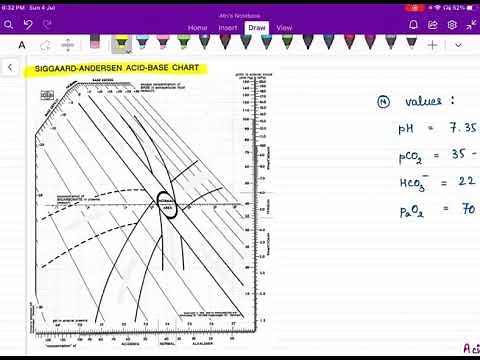Switch to the Home tab

tap(197, 28)
